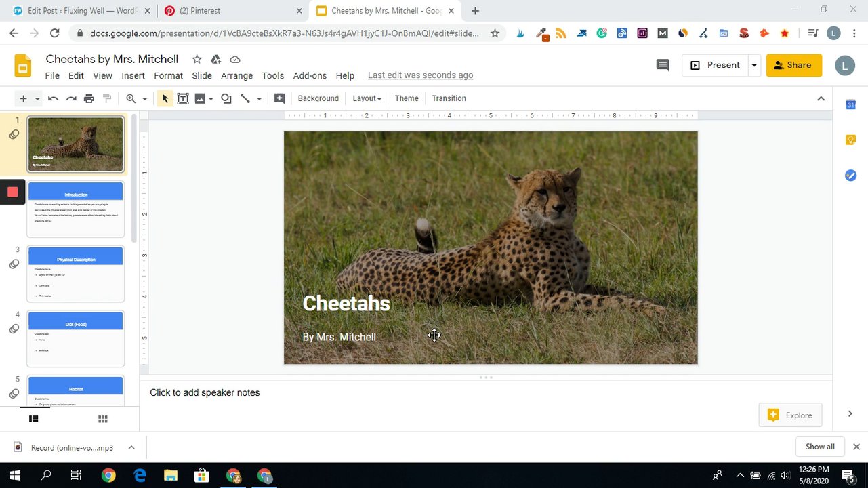Open the Insert menu

pyautogui.click(x=133, y=75)
